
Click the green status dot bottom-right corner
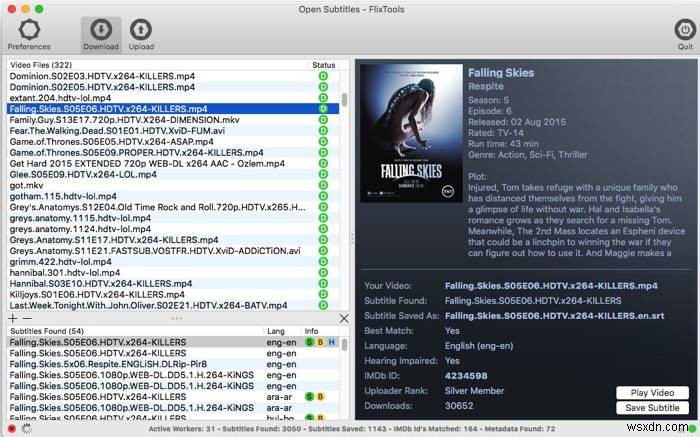pos(692,428)
